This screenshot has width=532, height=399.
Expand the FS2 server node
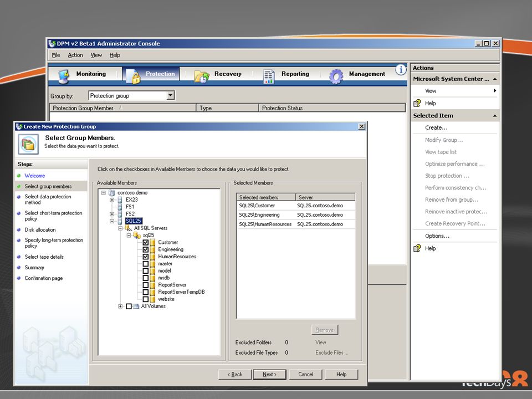click(x=111, y=214)
